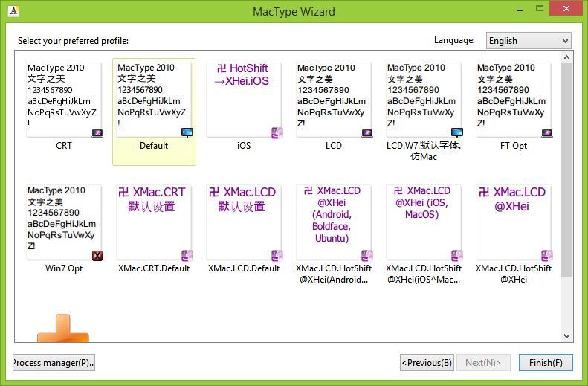588x386 pixels.
Task: Click the laptop icon on FT Opt profile
Action: point(547,133)
